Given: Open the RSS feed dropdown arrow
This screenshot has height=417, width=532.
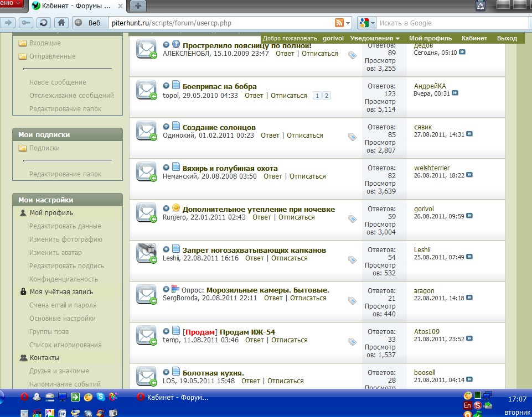Looking at the screenshot, I should [348, 23].
